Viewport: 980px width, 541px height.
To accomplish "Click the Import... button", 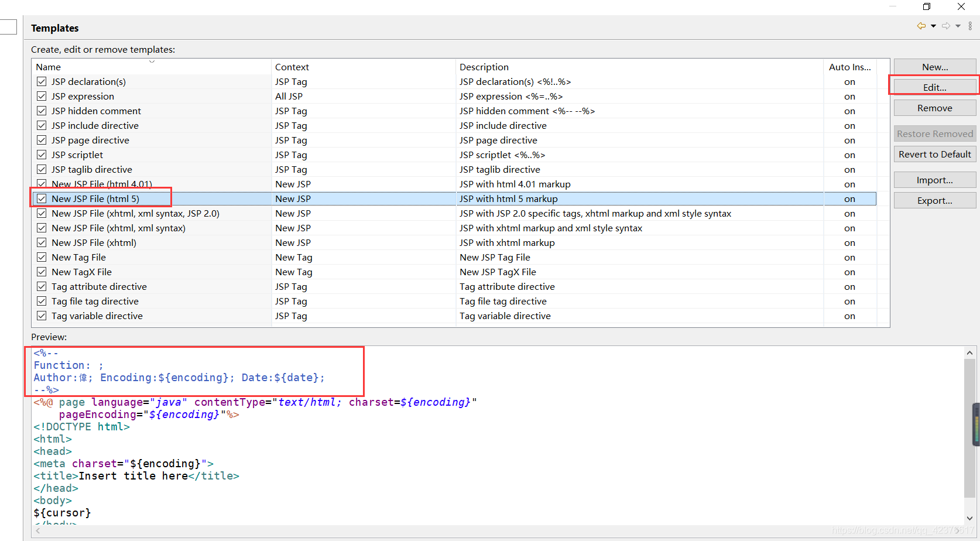I will click(935, 180).
